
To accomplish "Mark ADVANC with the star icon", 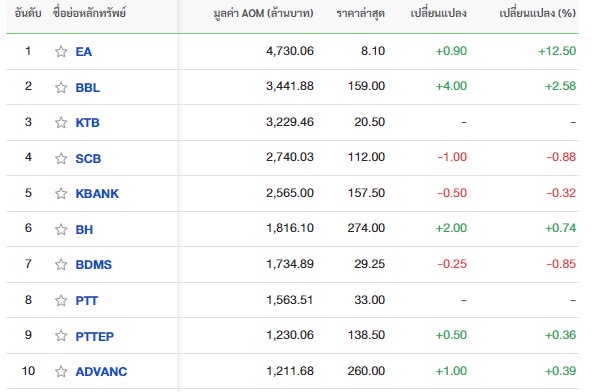I will coord(61,371).
